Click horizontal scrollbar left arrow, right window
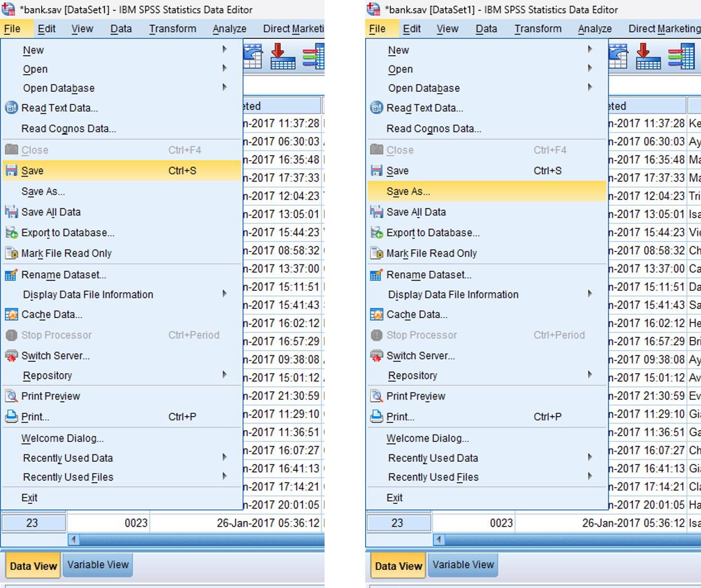701x588 pixels. 438,540
